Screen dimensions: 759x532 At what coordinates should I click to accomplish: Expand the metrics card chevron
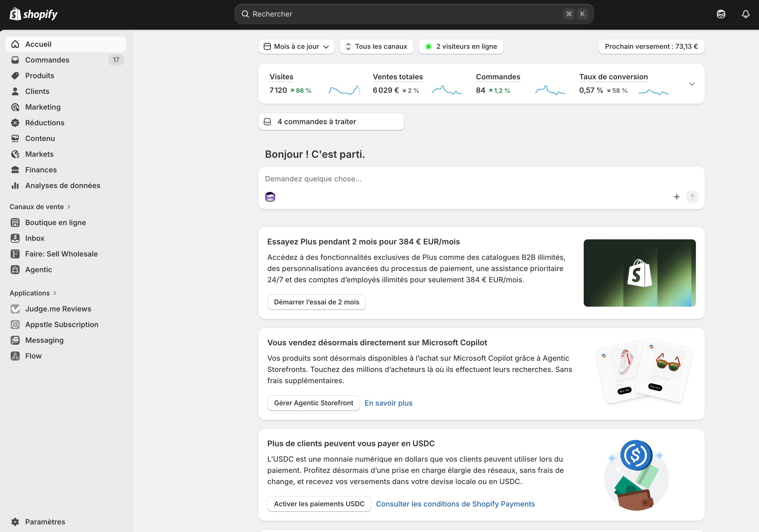click(692, 84)
